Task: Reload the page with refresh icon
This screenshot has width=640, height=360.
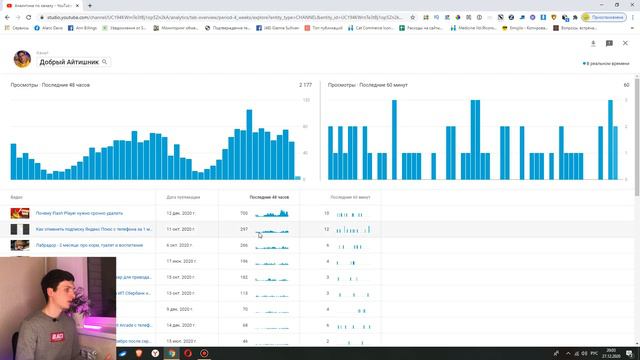Action: point(29,17)
